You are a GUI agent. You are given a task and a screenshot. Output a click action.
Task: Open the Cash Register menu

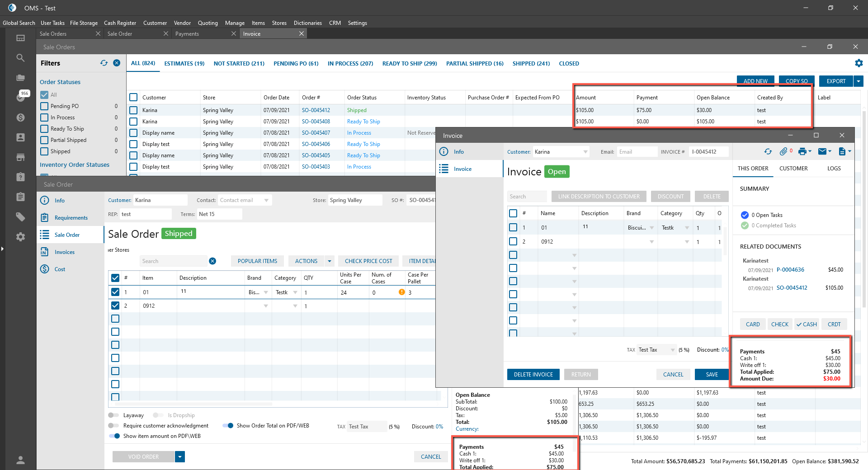pos(120,23)
